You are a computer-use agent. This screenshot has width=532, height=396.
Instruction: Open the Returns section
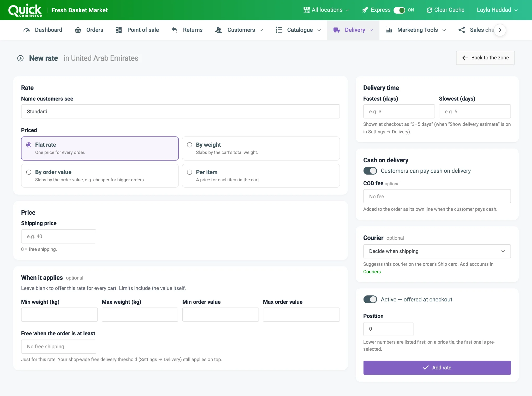pos(187,30)
